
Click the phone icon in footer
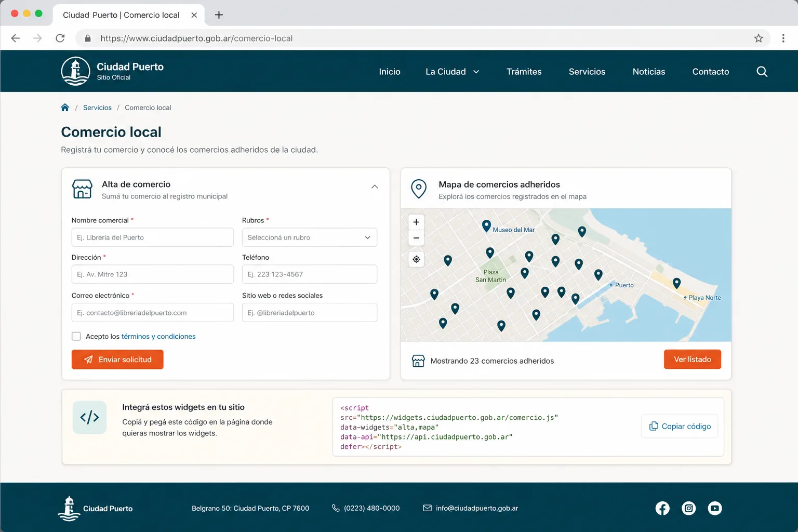pyautogui.click(x=336, y=508)
